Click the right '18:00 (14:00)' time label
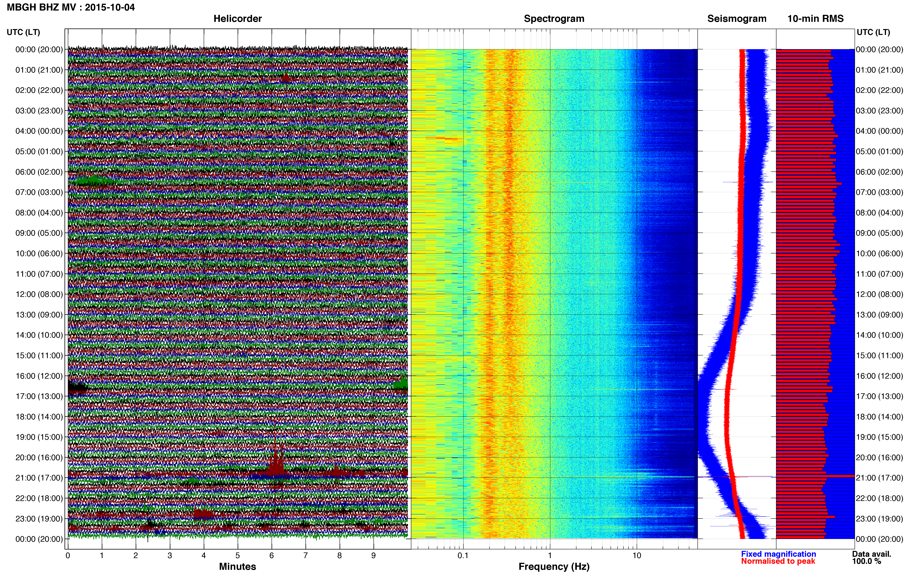 click(879, 417)
